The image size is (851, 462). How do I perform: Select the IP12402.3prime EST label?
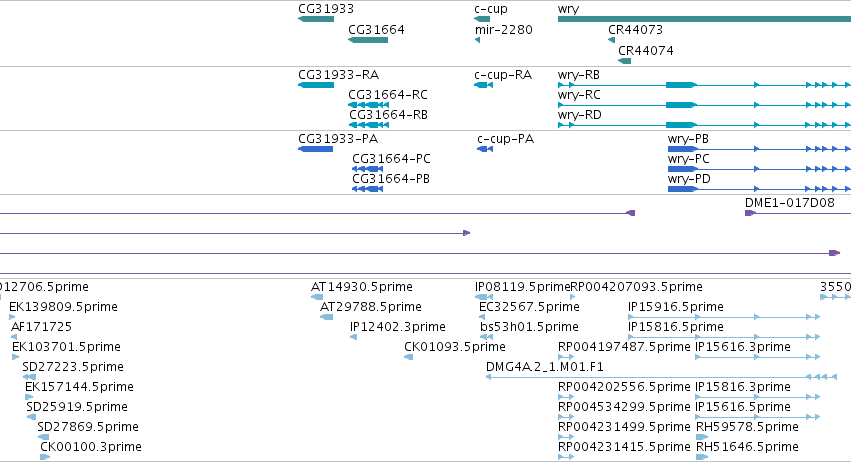point(397,327)
